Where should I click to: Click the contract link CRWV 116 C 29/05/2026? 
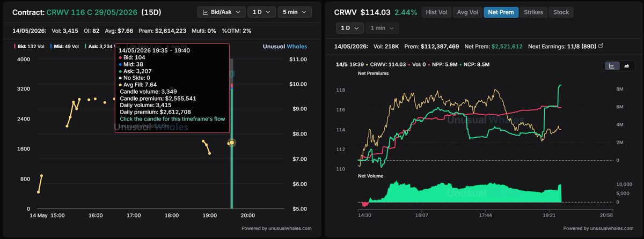click(x=92, y=12)
